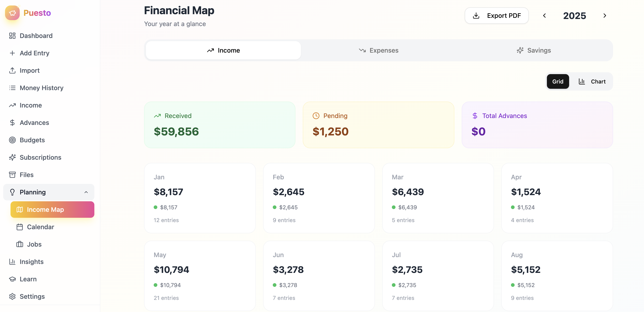The width and height of the screenshot is (644, 312).
Task: Collapse the Planning section chevron
Action: [x=86, y=192]
